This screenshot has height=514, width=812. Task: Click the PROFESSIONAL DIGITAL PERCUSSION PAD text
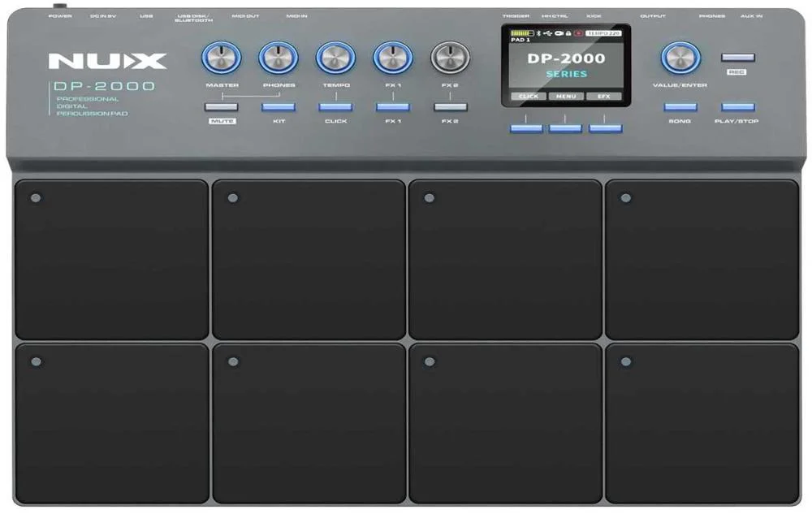(x=92, y=106)
